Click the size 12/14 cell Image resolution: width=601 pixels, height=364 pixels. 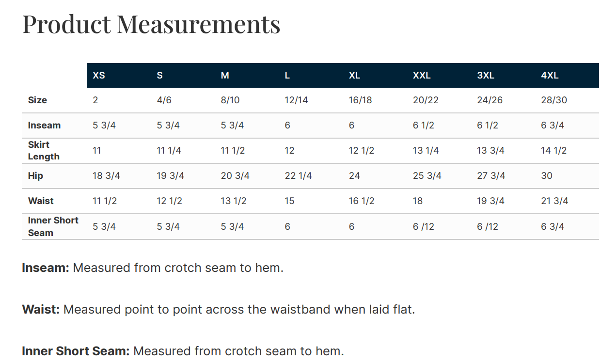pos(296,100)
